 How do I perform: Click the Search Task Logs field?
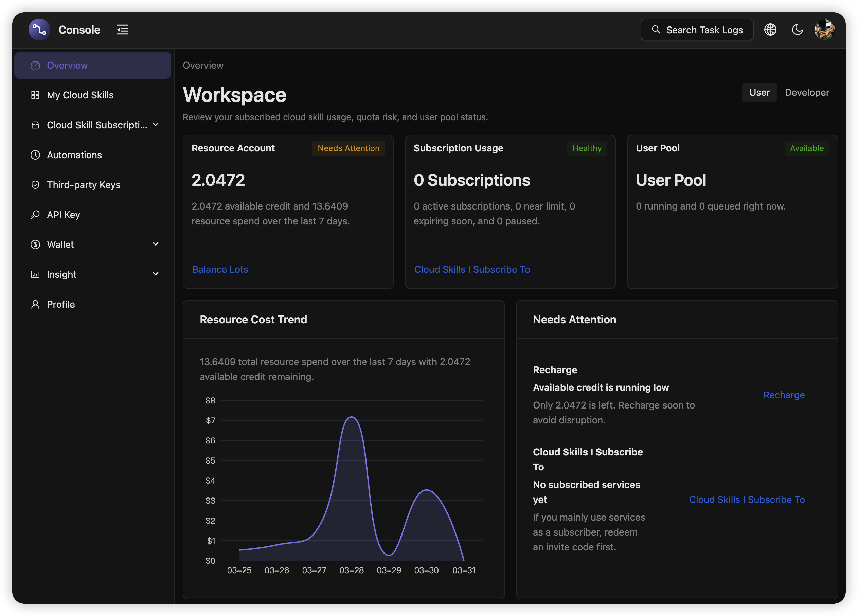pyautogui.click(x=697, y=29)
